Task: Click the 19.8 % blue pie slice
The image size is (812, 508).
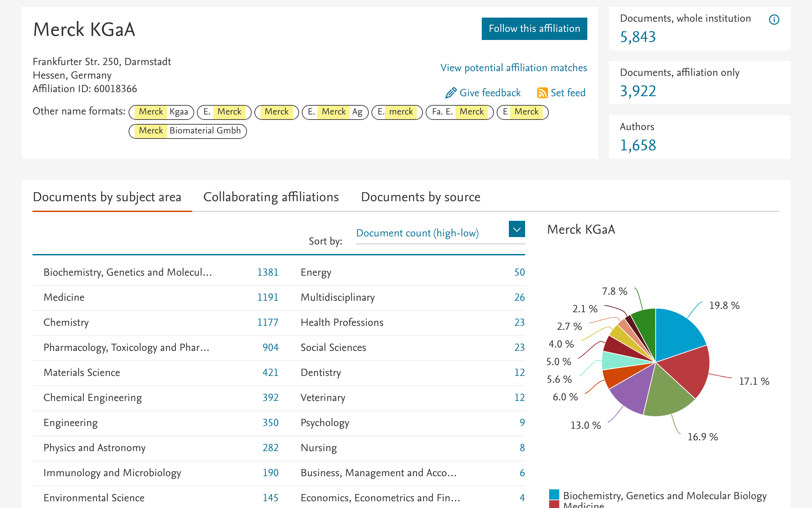Action: point(677,332)
